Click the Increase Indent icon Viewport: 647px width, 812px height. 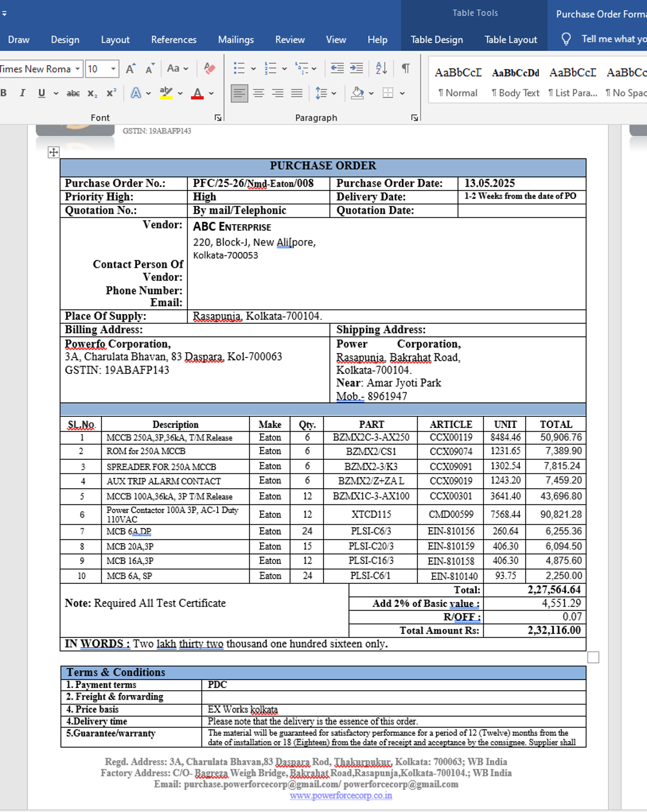356,69
